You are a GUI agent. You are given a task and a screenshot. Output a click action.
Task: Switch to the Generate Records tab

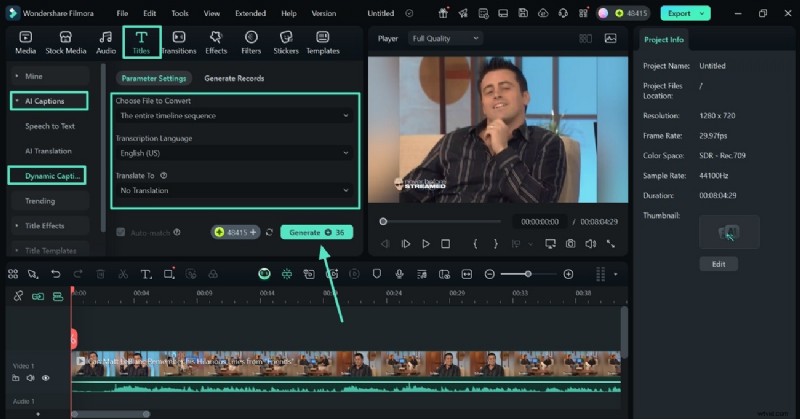tap(234, 78)
